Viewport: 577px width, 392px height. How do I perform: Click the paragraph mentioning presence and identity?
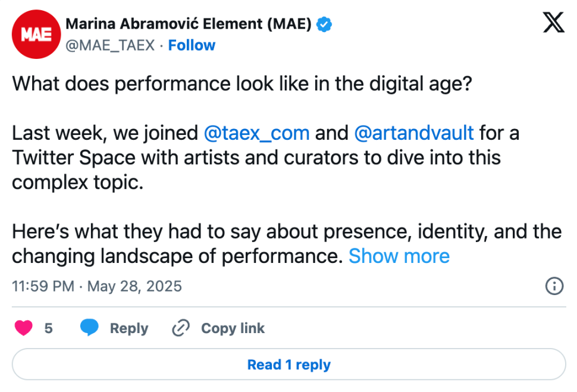[287, 244]
